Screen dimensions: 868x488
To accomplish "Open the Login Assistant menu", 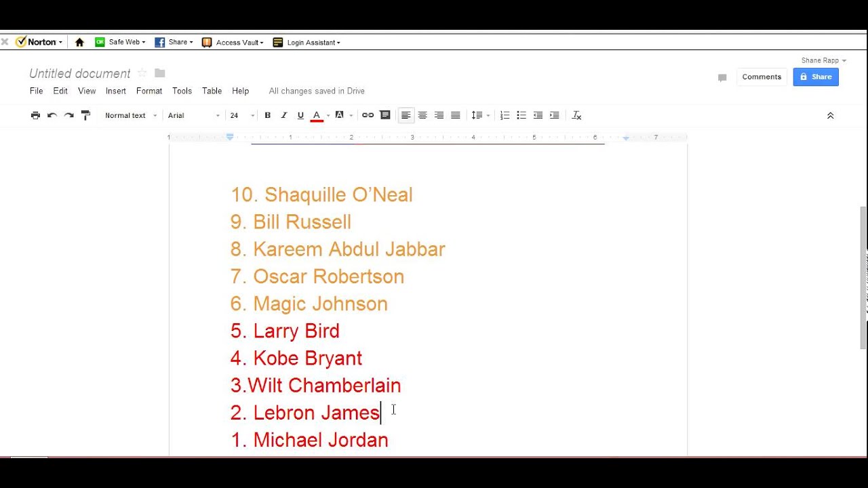I will [x=307, y=42].
